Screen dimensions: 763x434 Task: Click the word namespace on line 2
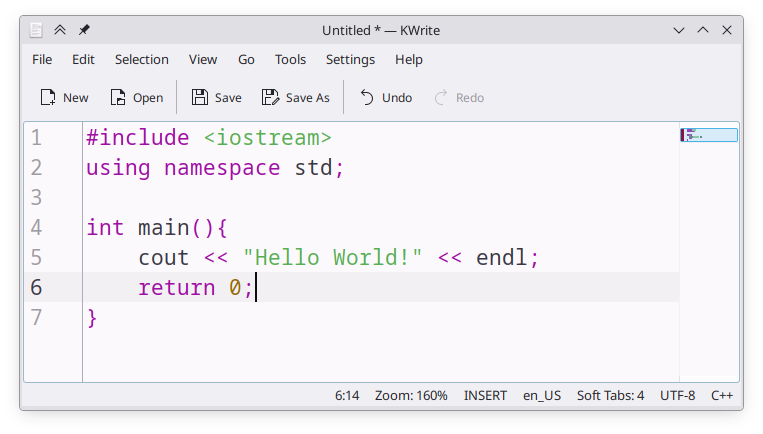pyautogui.click(x=222, y=168)
